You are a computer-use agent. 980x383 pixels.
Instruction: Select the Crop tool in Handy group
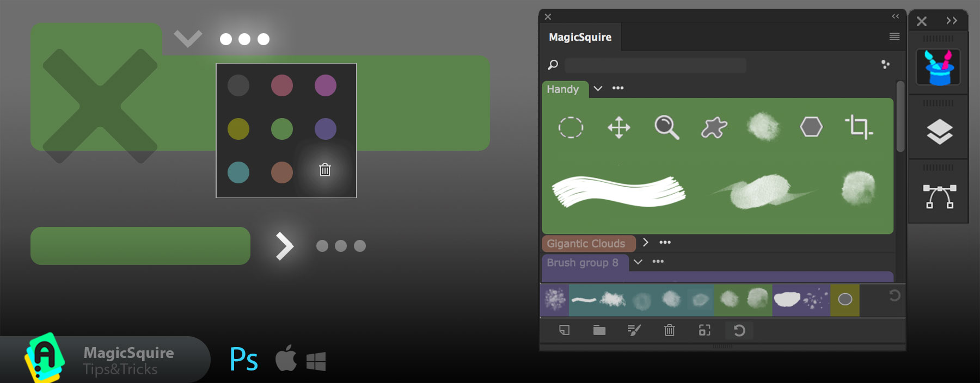coord(859,127)
